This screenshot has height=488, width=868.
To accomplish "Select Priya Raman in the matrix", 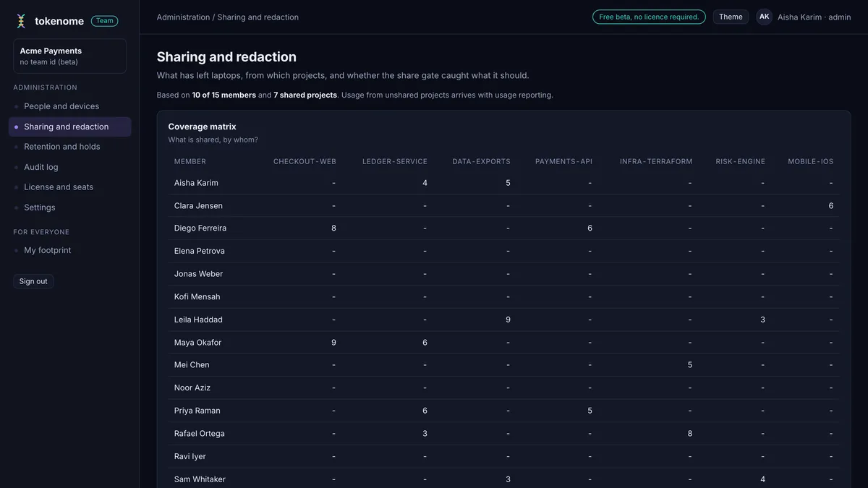I will pyautogui.click(x=197, y=411).
